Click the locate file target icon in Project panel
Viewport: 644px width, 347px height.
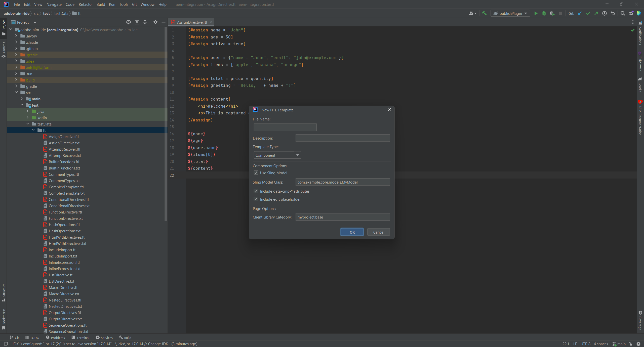129,22
